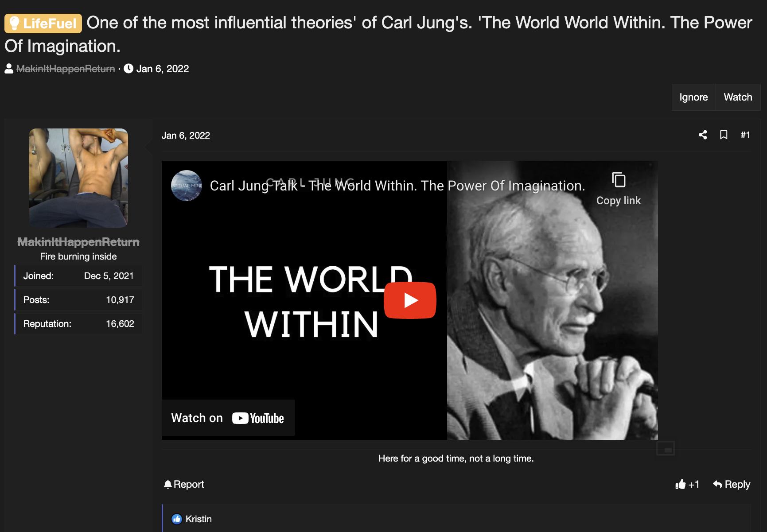The image size is (767, 532).
Task: Click the blue like reaction icon beside Kristin
Action: click(x=177, y=519)
